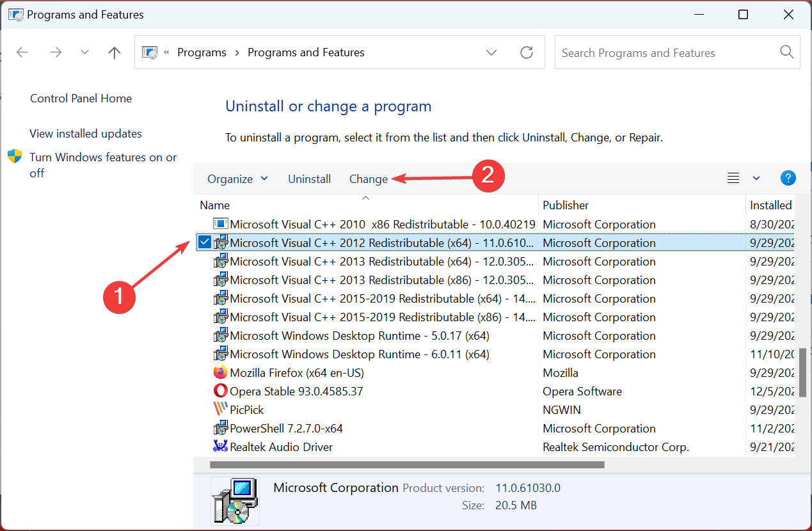Click the shield icon beside Windows features
Screen dimensions: 812x531
tap(15, 157)
